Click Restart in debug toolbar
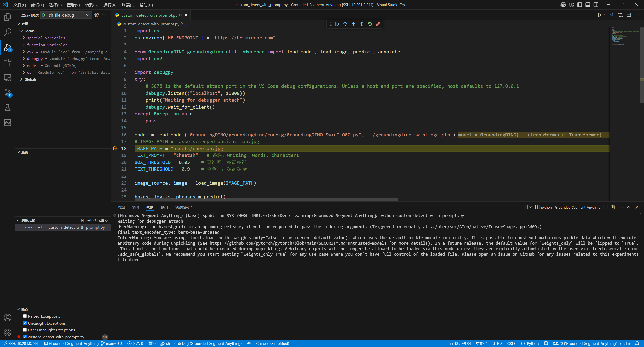Viewport: 644px width, 347px height. [370, 24]
